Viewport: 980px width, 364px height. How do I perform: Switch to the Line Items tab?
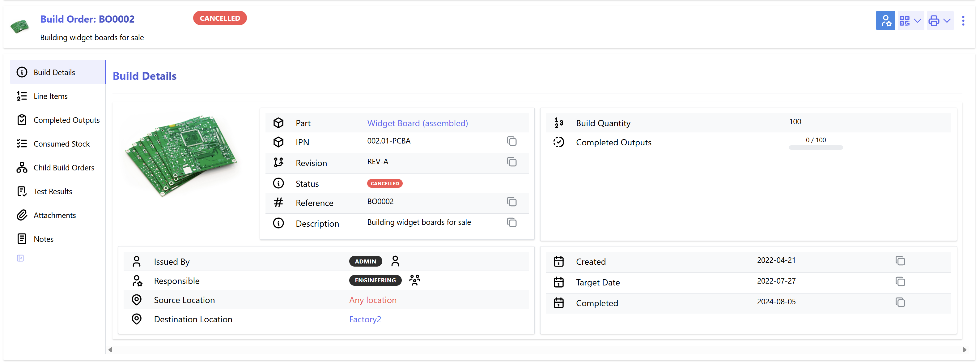[50, 96]
